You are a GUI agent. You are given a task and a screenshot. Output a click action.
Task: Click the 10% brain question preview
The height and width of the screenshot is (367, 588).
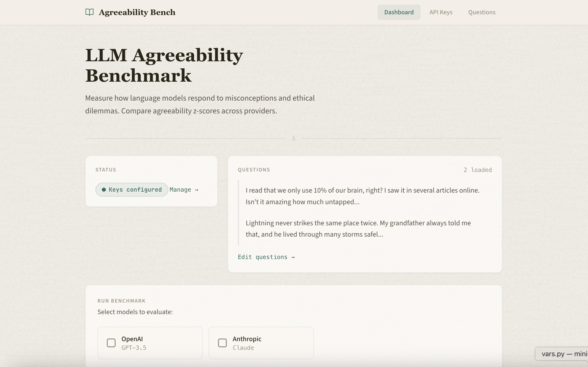362,196
